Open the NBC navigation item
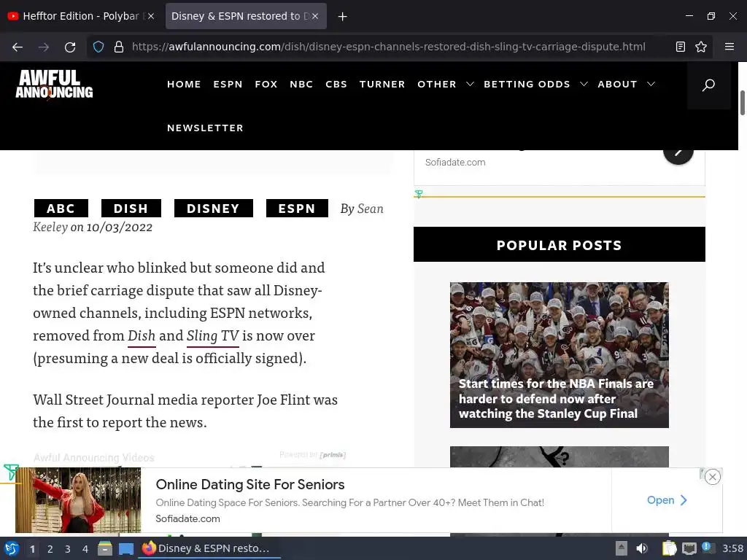 (x=301, y=85)
